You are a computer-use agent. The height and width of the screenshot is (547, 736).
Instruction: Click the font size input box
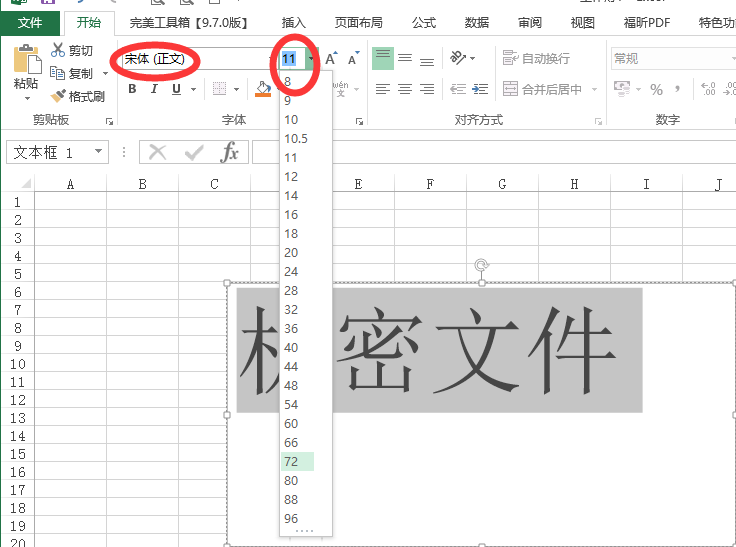point(292,59)
